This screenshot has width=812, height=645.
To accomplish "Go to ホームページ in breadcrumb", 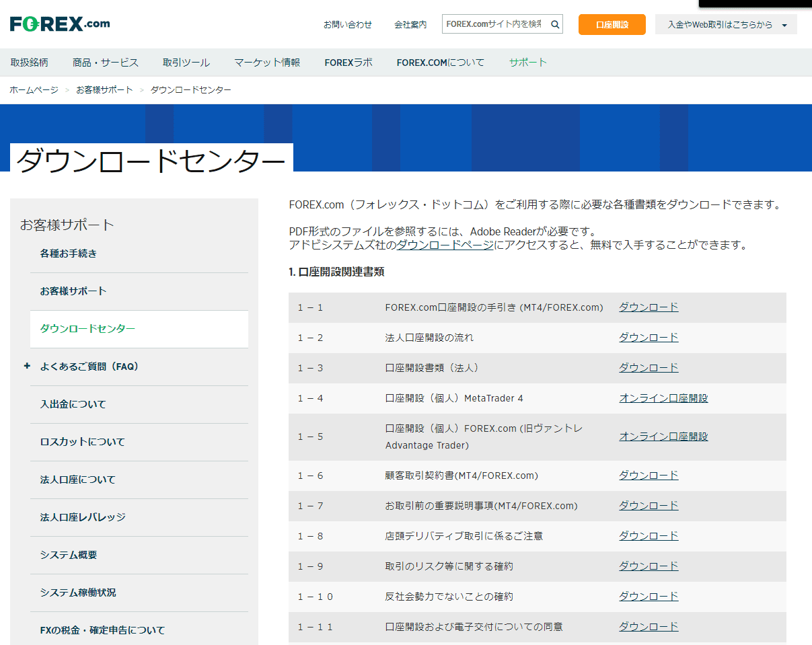I will point(34,90).
